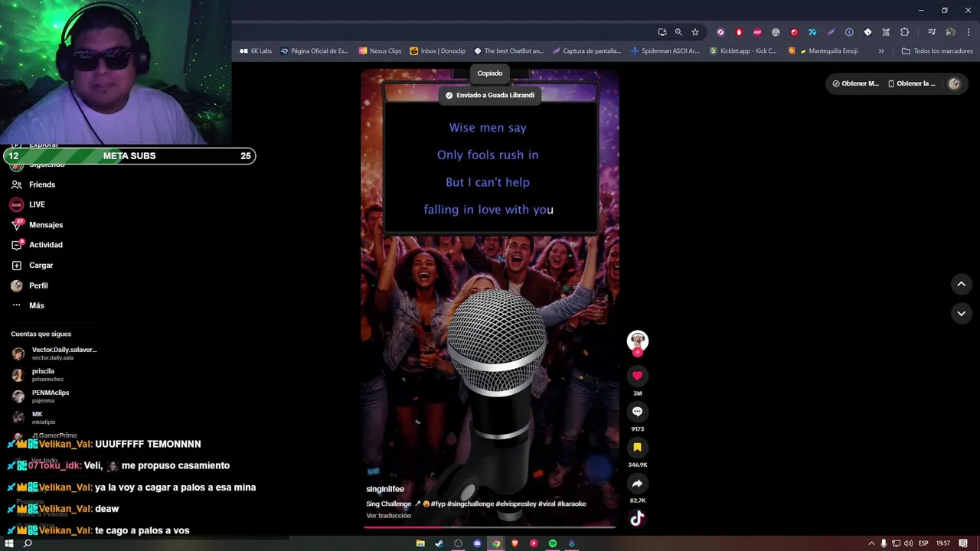This screenshot has height=551, width=980.
Task: Open followed account Vector.Daily.salaver...
Action: [54, 354]
